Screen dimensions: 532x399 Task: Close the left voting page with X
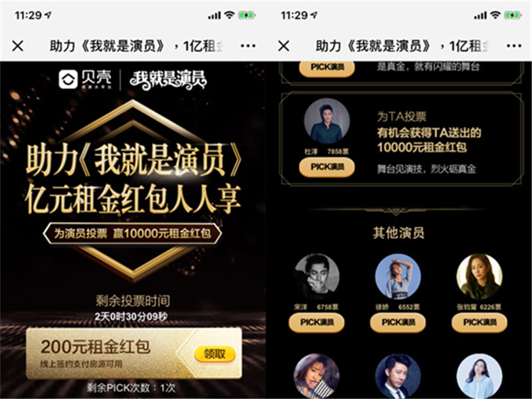(x=18, y=46)
